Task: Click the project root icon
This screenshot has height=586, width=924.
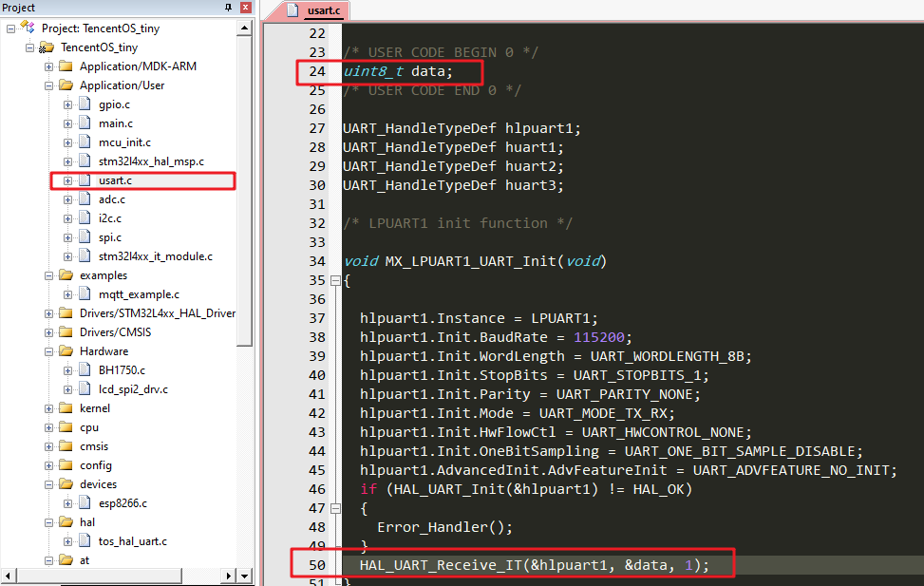Action: (28, 27)
